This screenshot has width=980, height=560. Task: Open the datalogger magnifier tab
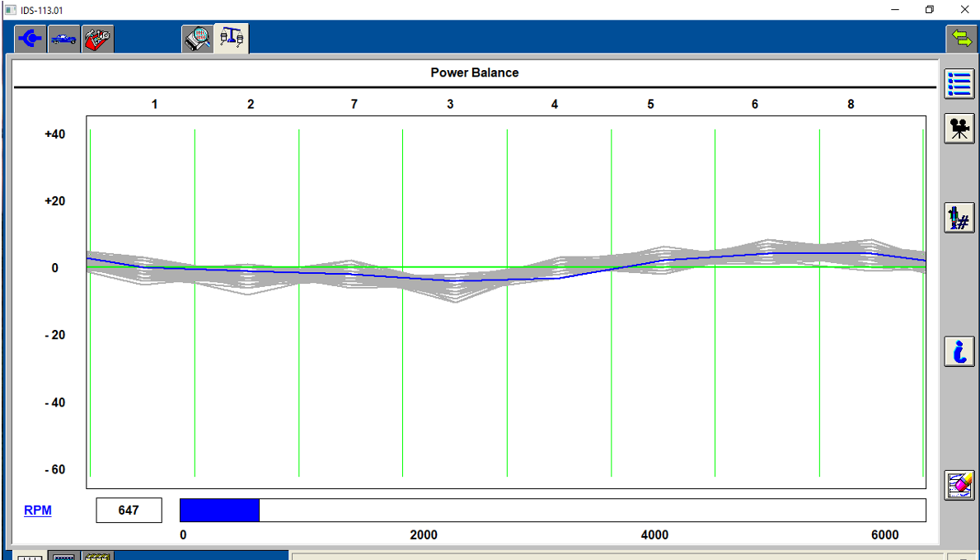tap(198, 40)
